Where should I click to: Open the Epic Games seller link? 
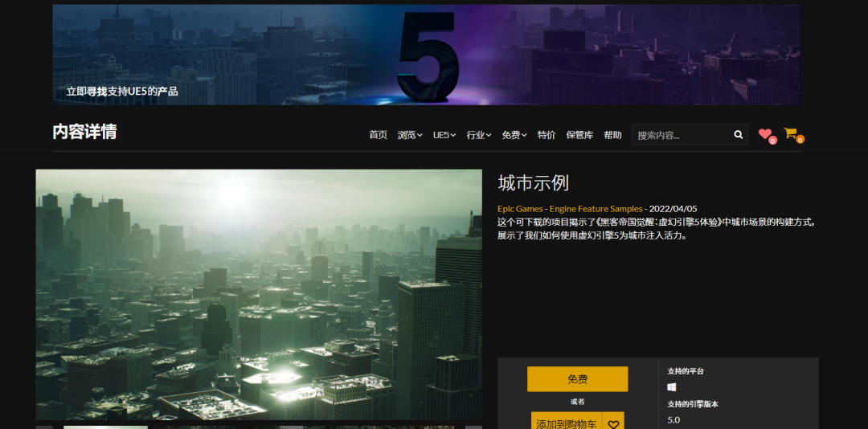(x=520, y=209)
